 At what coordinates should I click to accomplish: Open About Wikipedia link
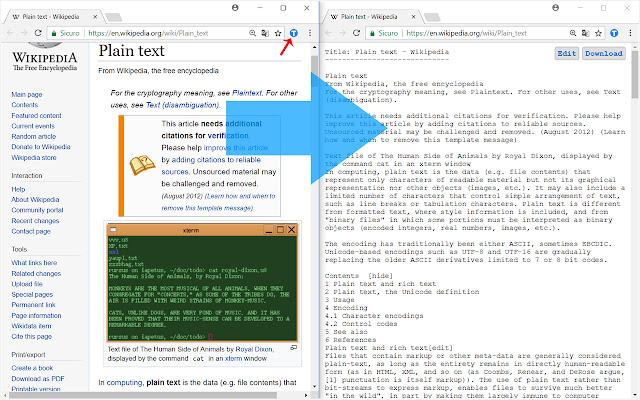35,200
